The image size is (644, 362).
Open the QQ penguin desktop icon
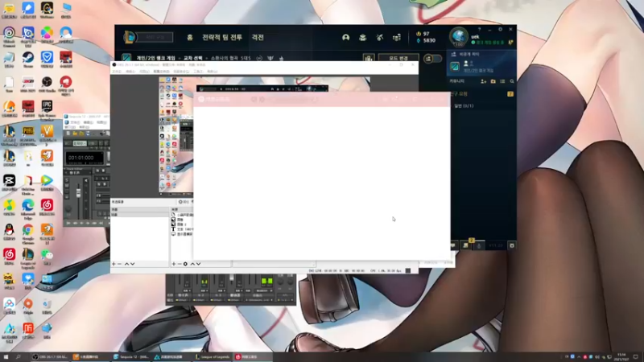click(x=9, y=232)
